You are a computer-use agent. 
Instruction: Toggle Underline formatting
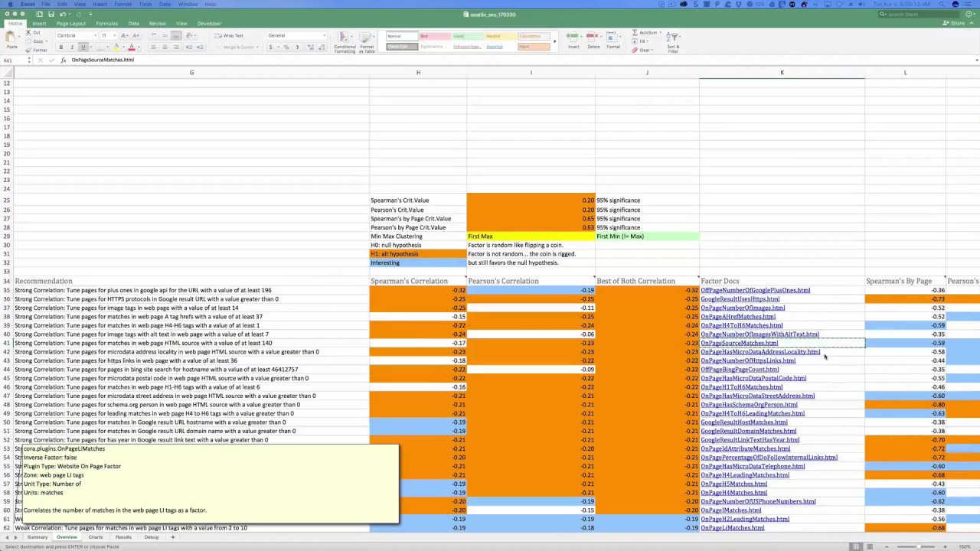pos(83,47)
